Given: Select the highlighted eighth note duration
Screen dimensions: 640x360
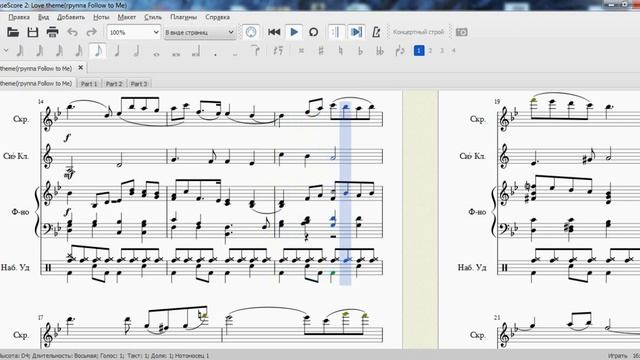Looking at the screenshot, I should 98,51.
